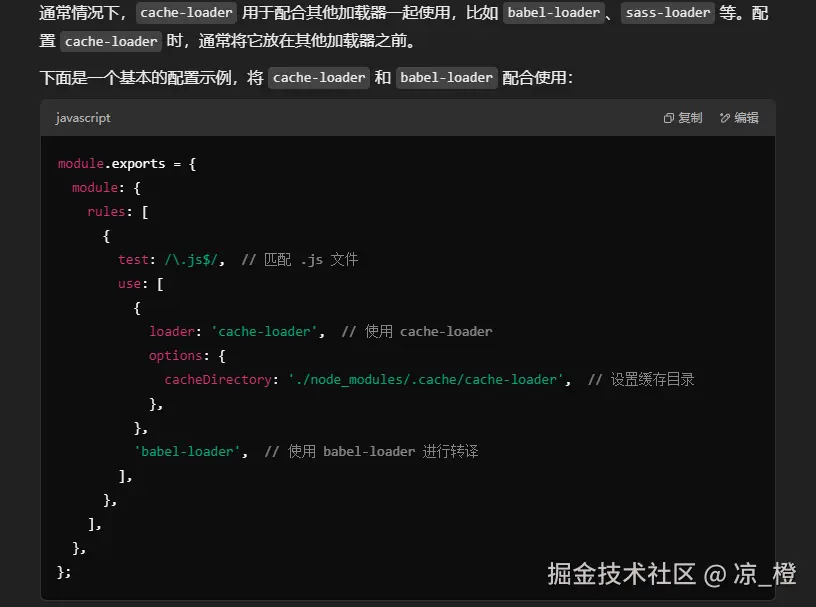Click the module.exports = { code line
Image resolution: width=816 pixels, height=607 pixels.
click(x=127, y=164)
